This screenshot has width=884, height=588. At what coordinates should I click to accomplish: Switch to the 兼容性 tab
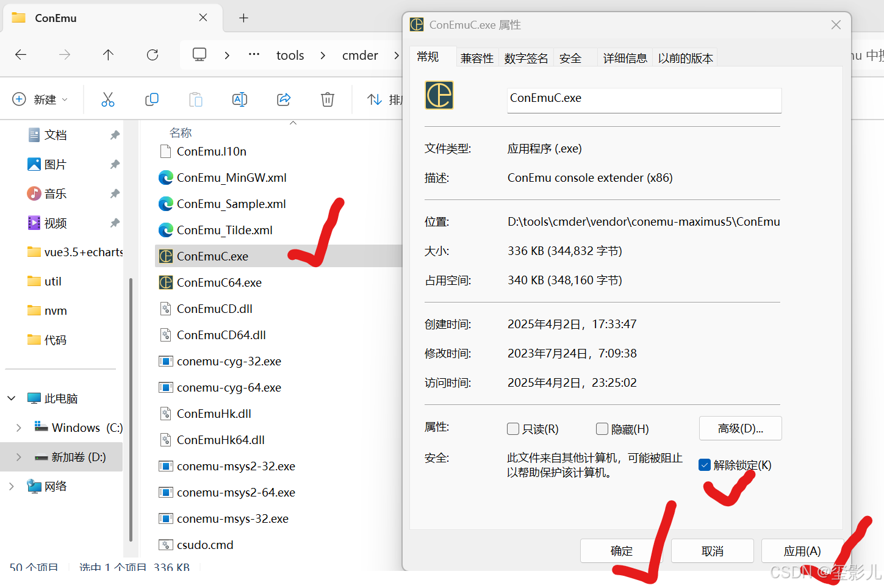click(x=477, y=58)
